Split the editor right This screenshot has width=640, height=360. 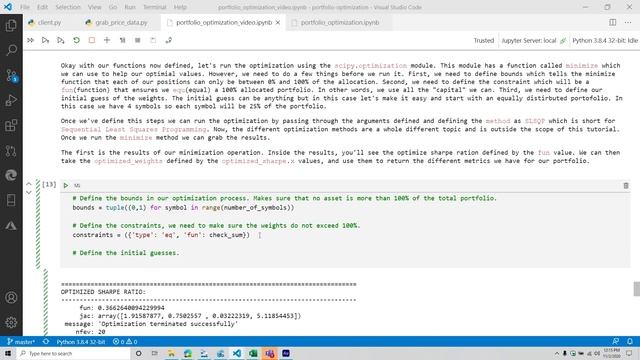coord(613,22)
